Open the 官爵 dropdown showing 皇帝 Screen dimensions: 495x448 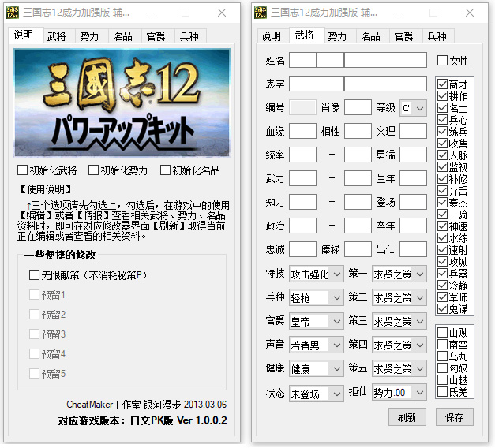point(317,321)
